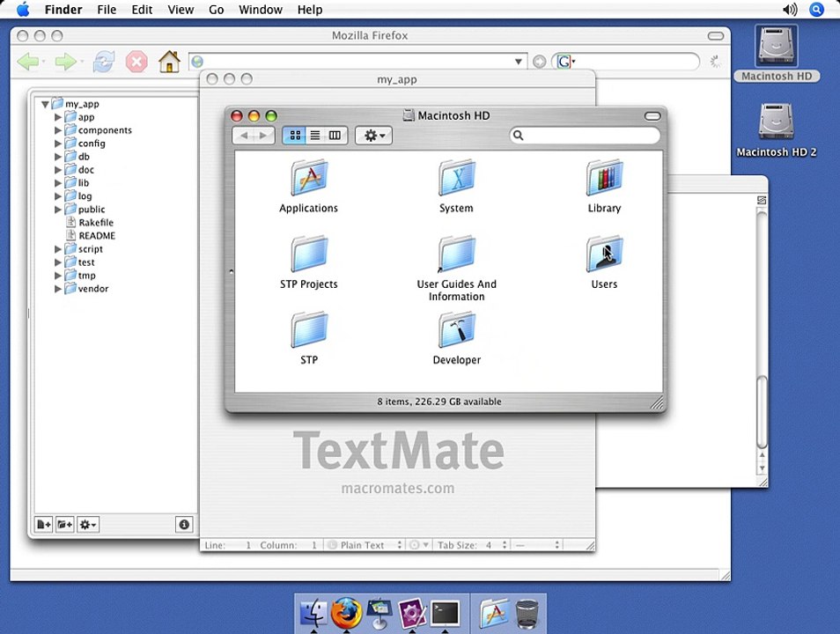Image resolution: width=840 pixels, height=634 pixels.
Task: Open the Edit menu
Action: (142, 9)
